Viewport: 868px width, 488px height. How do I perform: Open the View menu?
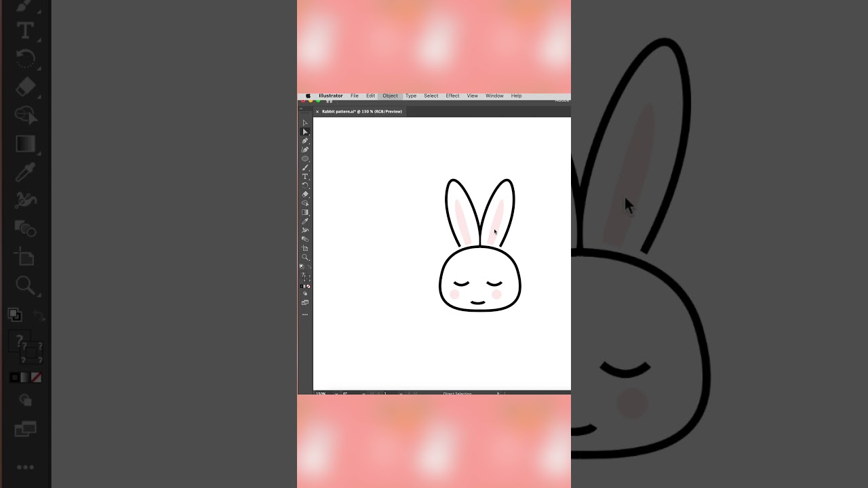tap(473, 96)
